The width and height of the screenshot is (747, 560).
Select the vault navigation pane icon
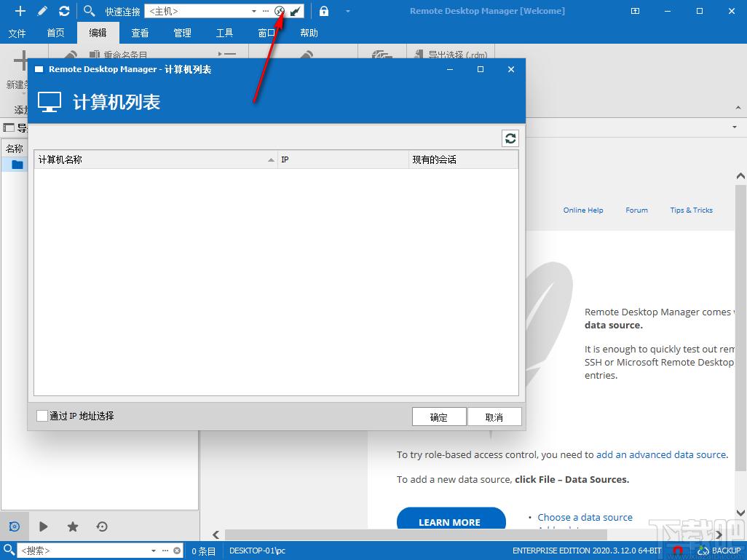point(15,527)
